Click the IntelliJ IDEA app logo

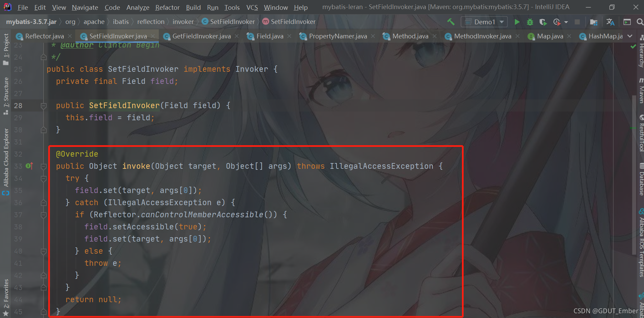(7, 7)
